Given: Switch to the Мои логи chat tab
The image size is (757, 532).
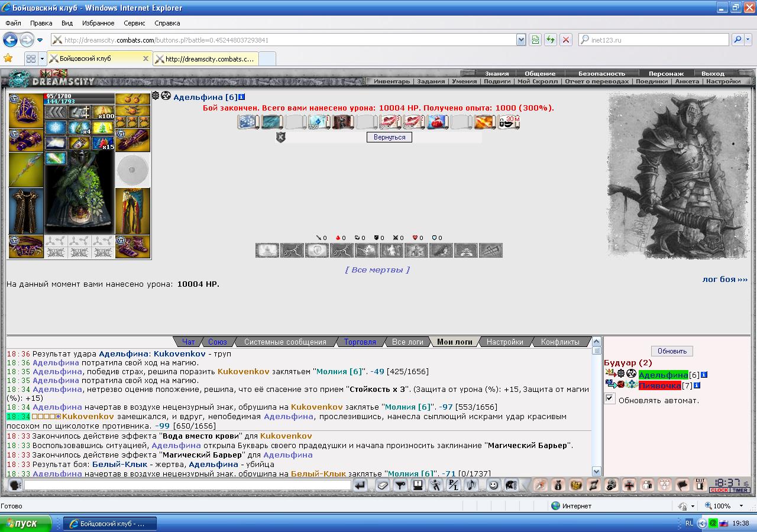Looking at the screenshot, I should (455, 342).
